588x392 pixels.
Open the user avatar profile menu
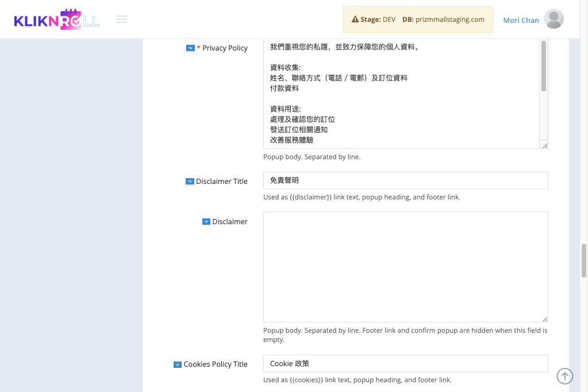tap(554, 19)
